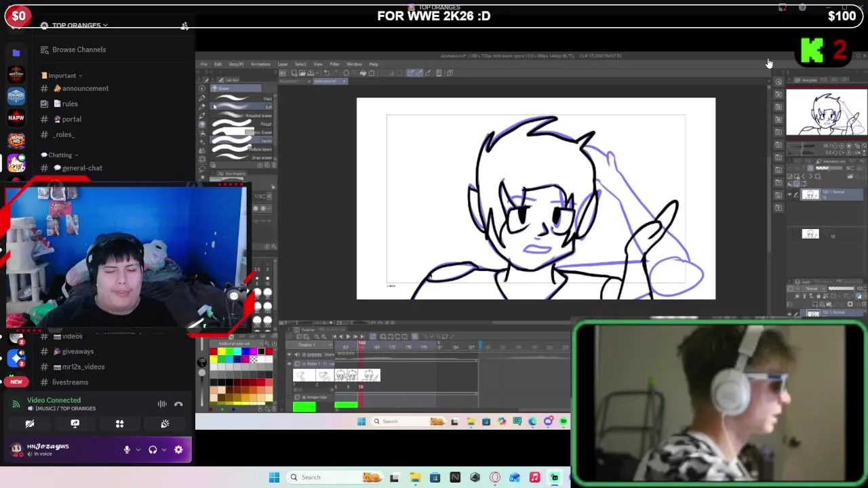Screen dimensions: 868x488
Task: Open File menu in Clip Studio Paint
Action: click(x=203, y=64)
